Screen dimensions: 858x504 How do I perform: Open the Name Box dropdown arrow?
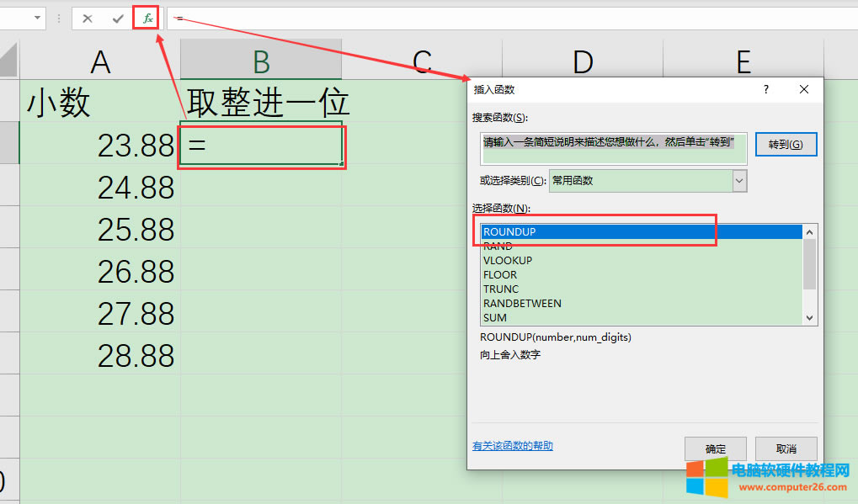(36, 17)
